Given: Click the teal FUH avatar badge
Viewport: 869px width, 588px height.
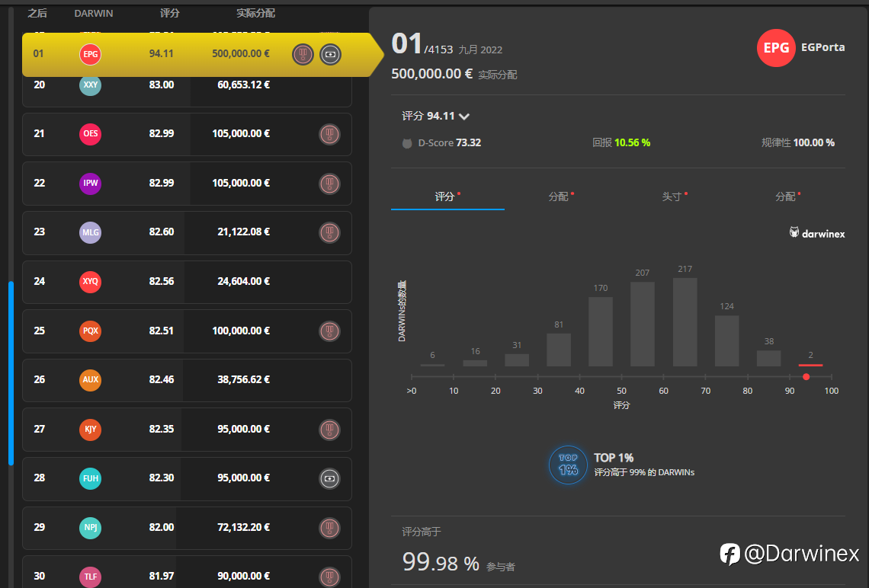Looking at the screenshot, I should coord(91,478).
